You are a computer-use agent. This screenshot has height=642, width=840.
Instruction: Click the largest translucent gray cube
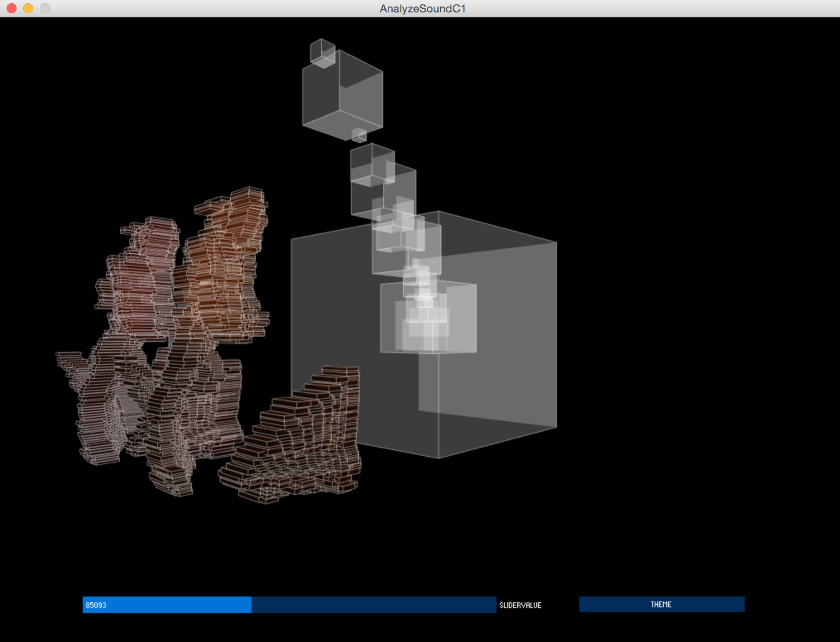(497, 372)
